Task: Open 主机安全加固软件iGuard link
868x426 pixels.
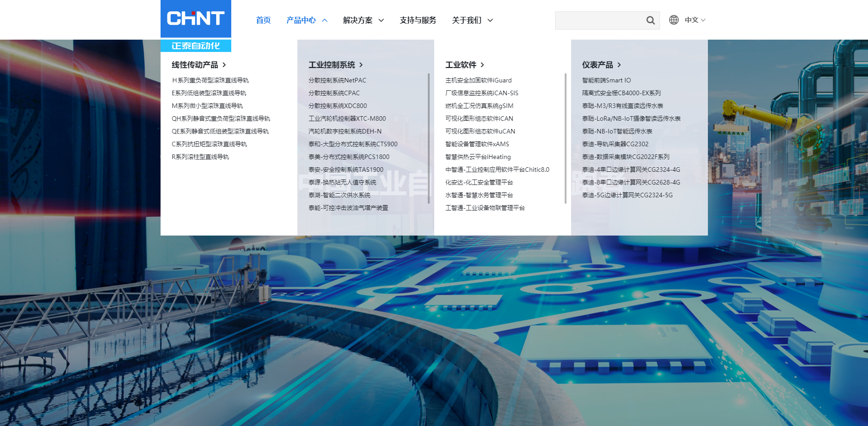Action: pyautogui.click(x=478, y=80)
